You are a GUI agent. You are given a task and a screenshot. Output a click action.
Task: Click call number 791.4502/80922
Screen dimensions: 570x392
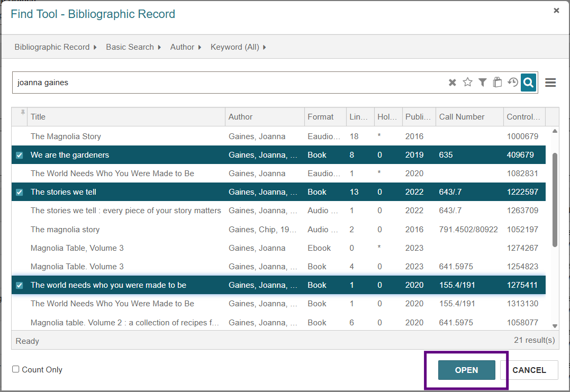point(468,229)
